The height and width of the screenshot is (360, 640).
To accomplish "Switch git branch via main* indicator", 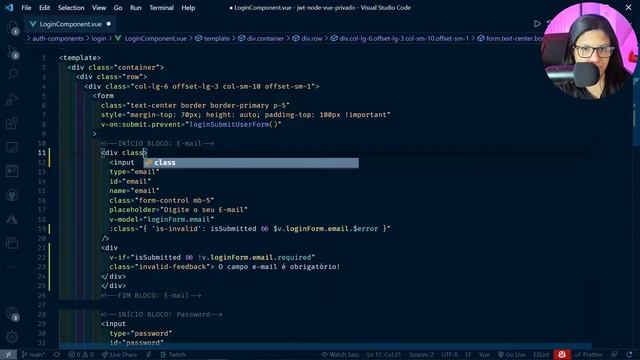I will tap(33, 355).
